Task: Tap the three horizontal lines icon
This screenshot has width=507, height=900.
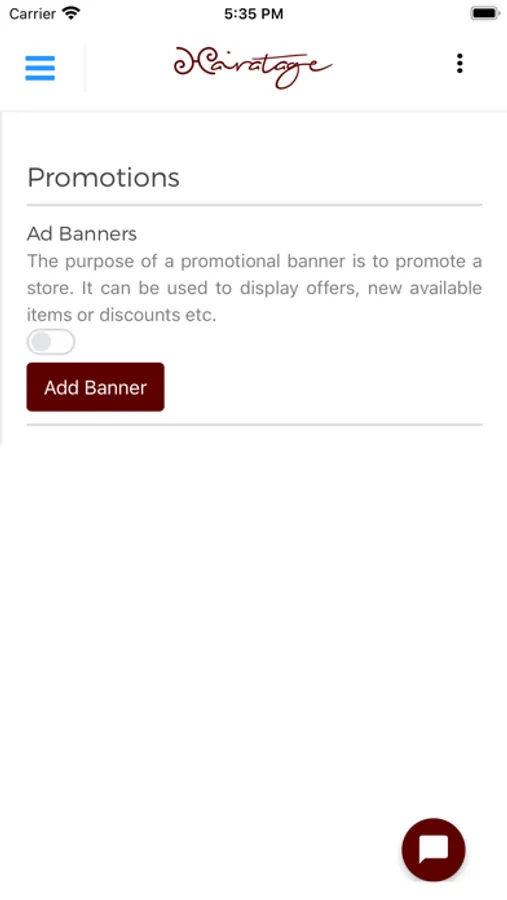Action: click(40, 68)
